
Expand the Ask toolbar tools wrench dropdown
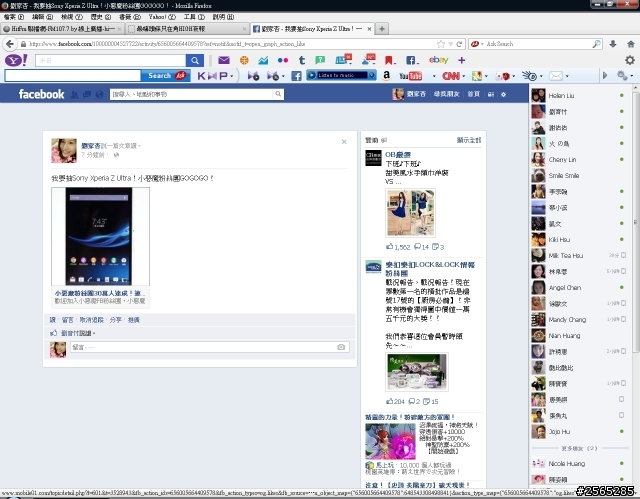coord(631,76)
